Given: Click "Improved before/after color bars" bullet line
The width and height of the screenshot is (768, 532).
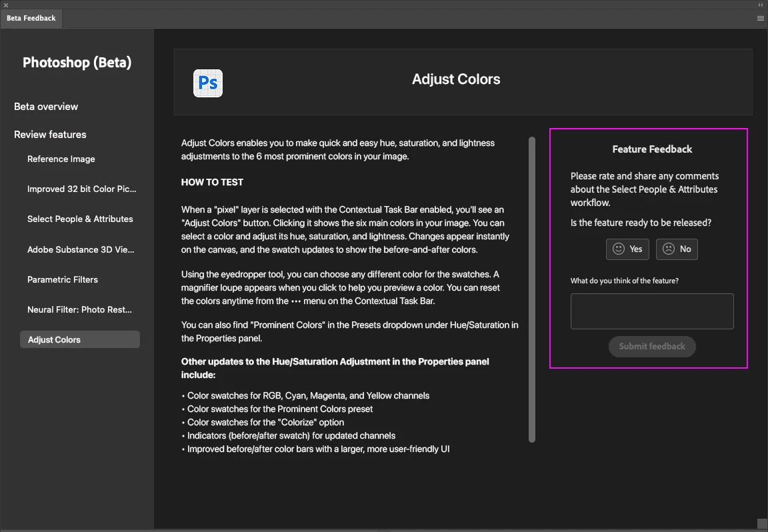Looking at the screenshot, I should [315, 449].
